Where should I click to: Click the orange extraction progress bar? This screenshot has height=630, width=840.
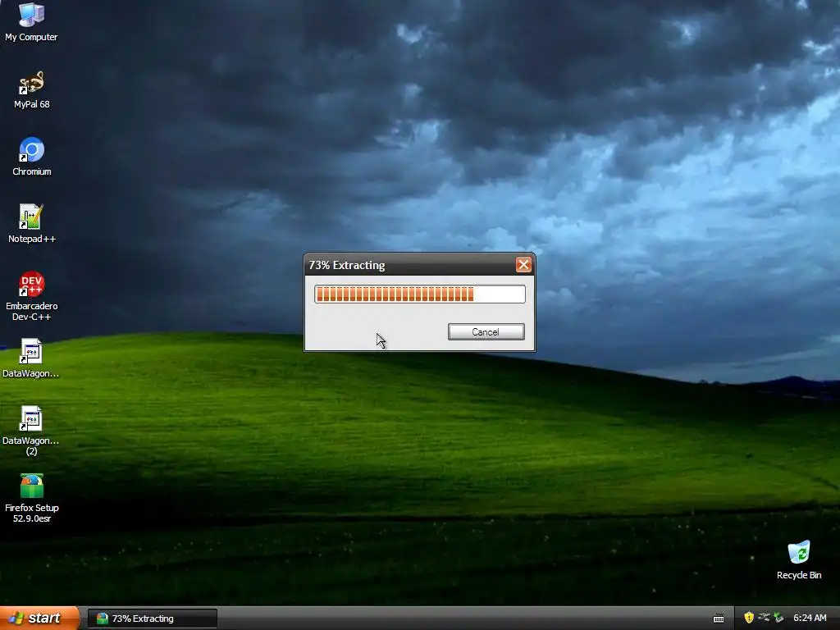point(420,294)
